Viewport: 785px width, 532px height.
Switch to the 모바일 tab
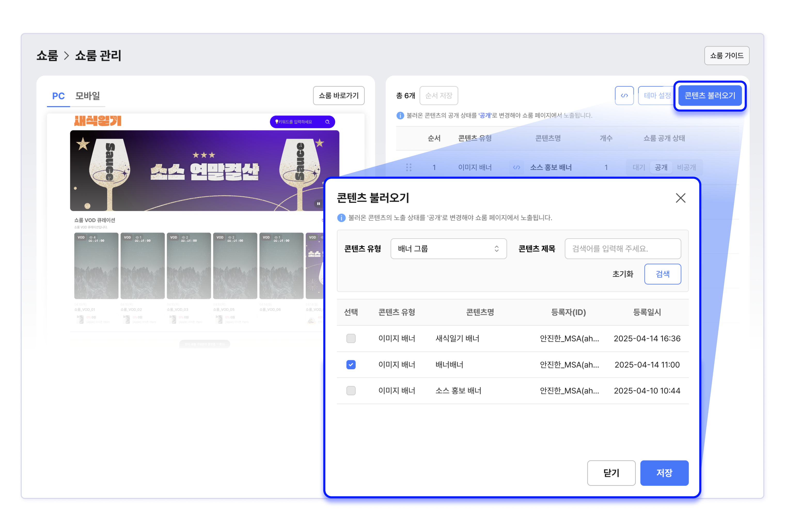pyautogui.click(x=88, y=96)
